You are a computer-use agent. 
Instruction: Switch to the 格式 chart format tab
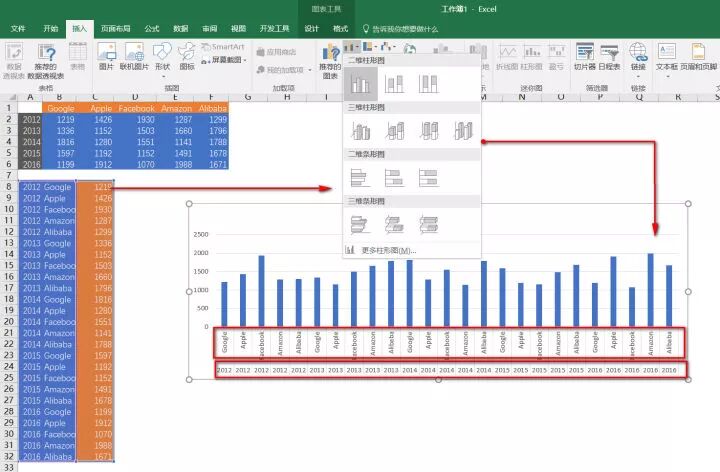(340, 28)
